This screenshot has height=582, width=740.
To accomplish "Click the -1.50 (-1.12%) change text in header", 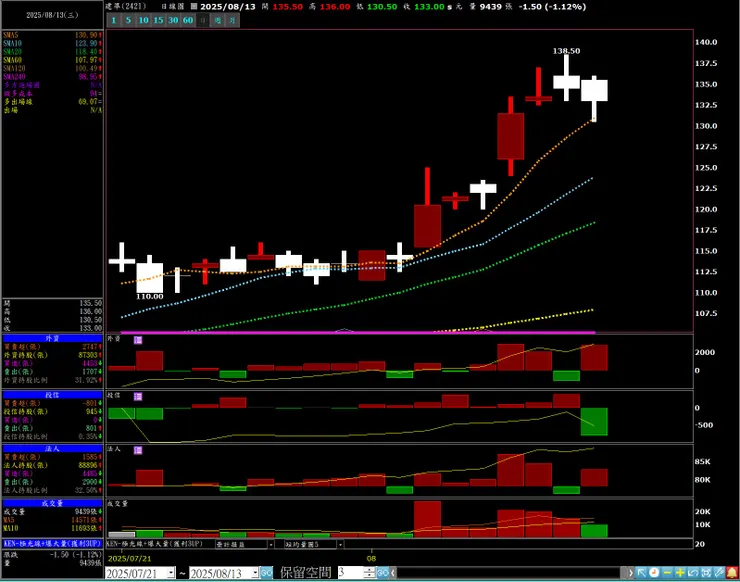I will click(552, 7).
